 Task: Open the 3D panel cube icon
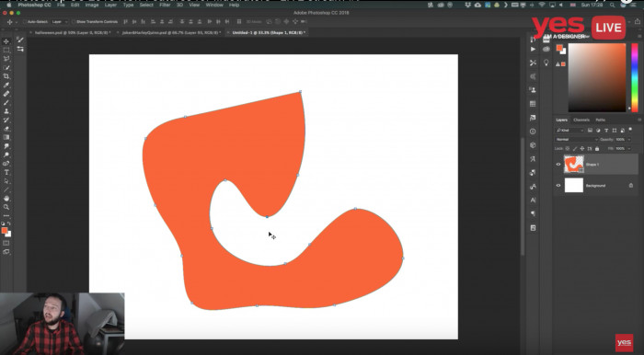coord(533,145)
